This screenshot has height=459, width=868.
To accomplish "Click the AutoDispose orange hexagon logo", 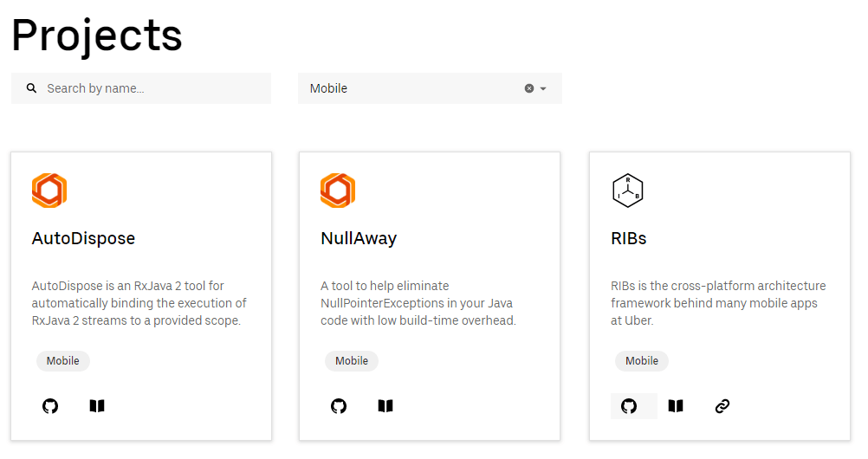I will click(49, 191).
